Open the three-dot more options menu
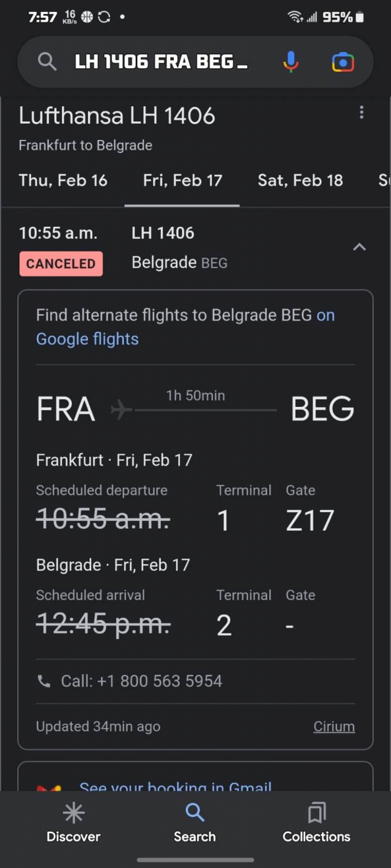This screenshot has width=391, height=868. (361, 113)
